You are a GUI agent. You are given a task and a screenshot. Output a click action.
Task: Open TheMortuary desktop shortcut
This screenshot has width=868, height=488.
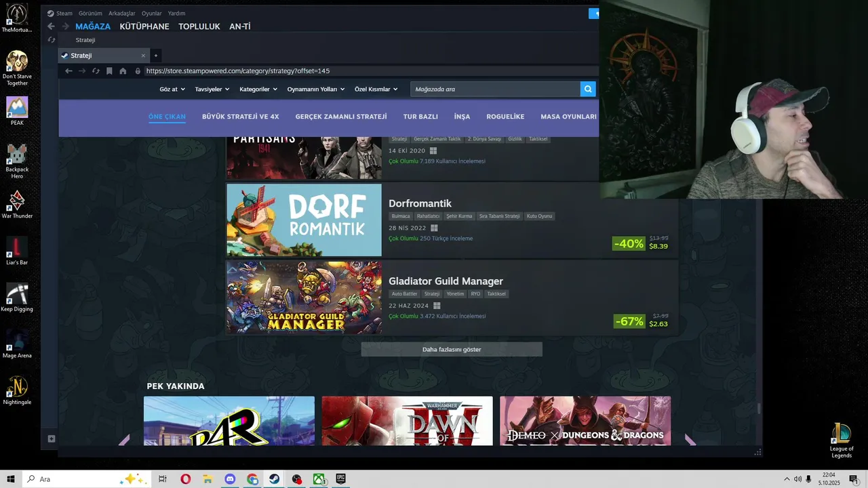[17, 18]
